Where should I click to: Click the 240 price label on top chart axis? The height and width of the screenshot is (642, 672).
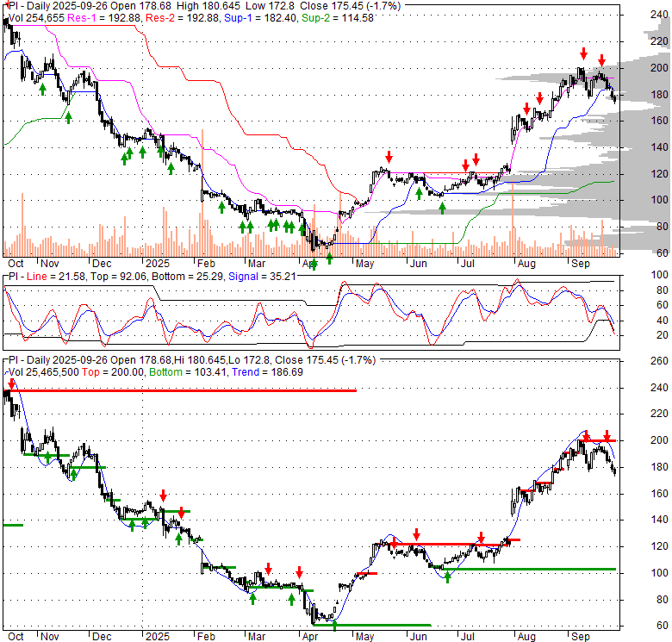[x=659, y=15]
